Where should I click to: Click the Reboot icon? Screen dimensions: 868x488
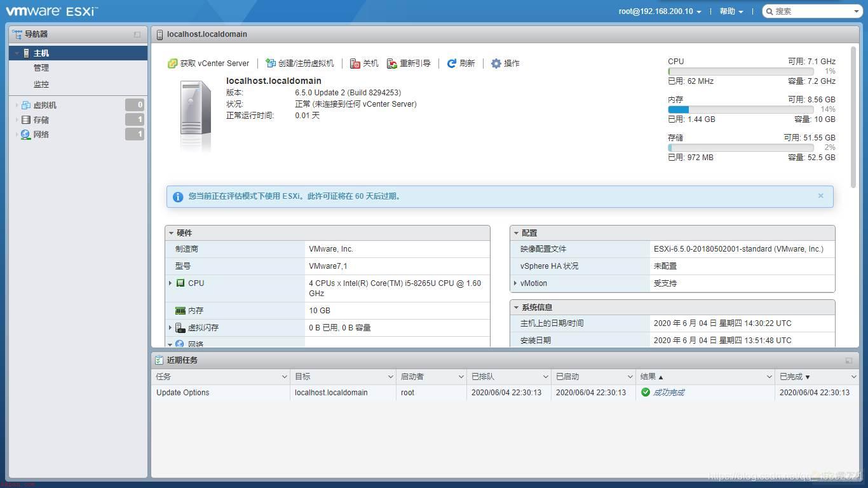(392, 64)
